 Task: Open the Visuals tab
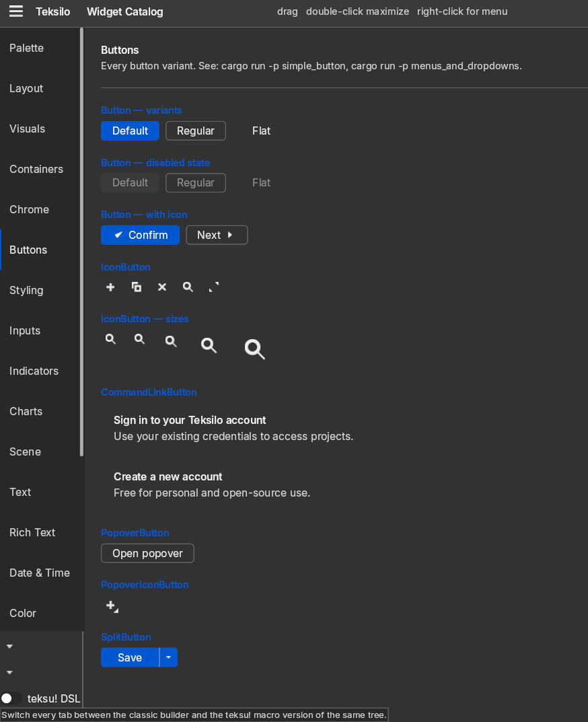(x=40, y=129)
